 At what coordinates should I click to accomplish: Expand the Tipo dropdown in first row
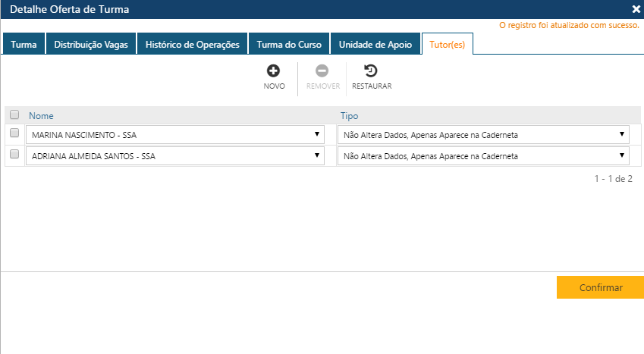[x=483, y=135]
